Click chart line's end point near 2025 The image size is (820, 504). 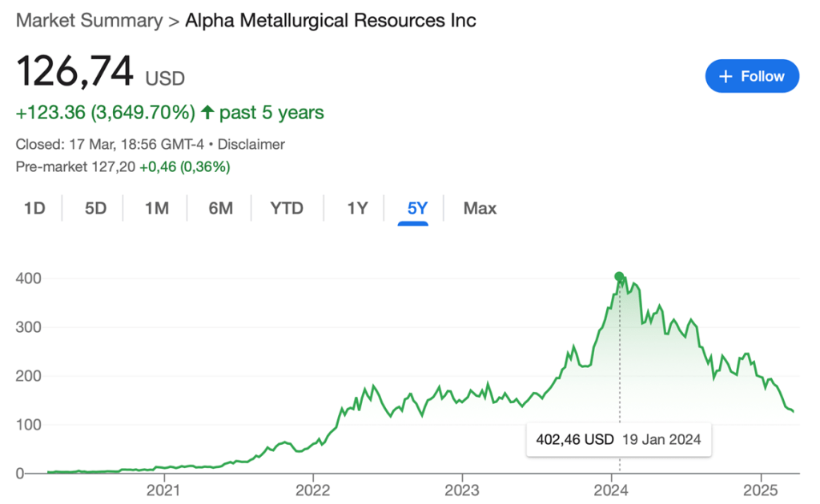point(793,411)
